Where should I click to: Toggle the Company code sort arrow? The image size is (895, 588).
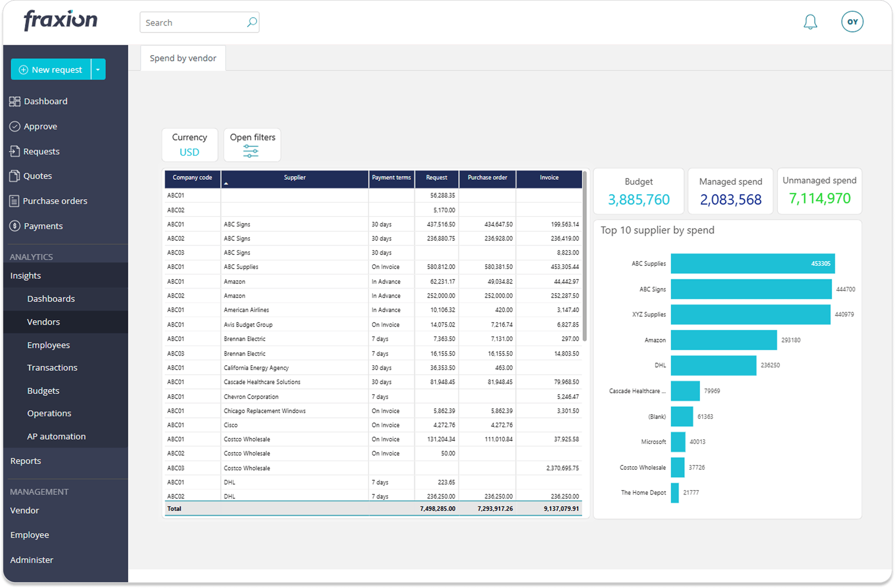pyautogui.click(x=227, y=183)
